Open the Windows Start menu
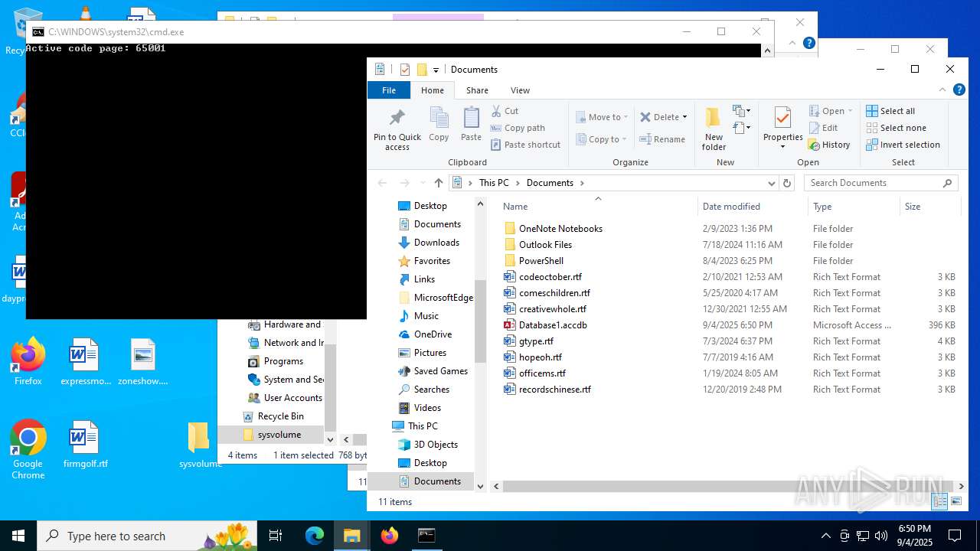Image resolution: width=980 pixels, height=551 pixels. (18, 536)
